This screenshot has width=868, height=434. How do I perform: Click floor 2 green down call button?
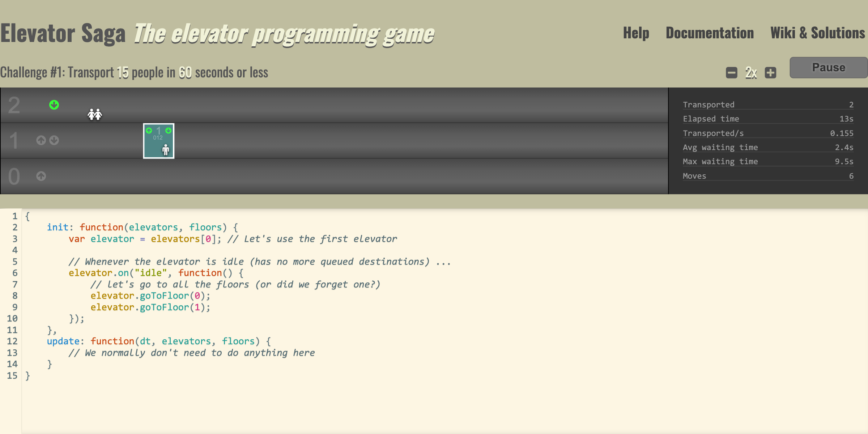tap(54, 105)
